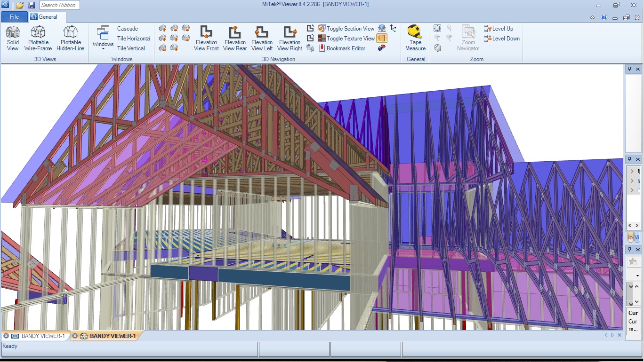This screenshot has height=362, width=644.
Task: Open the dropdown below the star button
Action: (637, 275)
